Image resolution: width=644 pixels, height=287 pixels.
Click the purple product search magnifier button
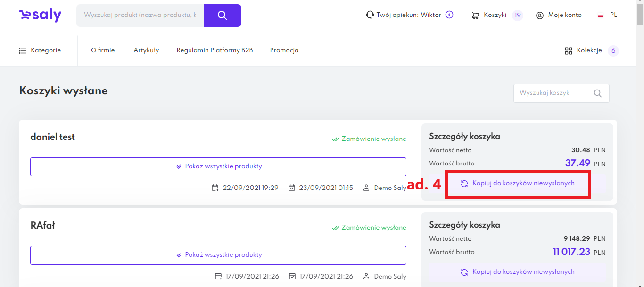coord(223,16)
